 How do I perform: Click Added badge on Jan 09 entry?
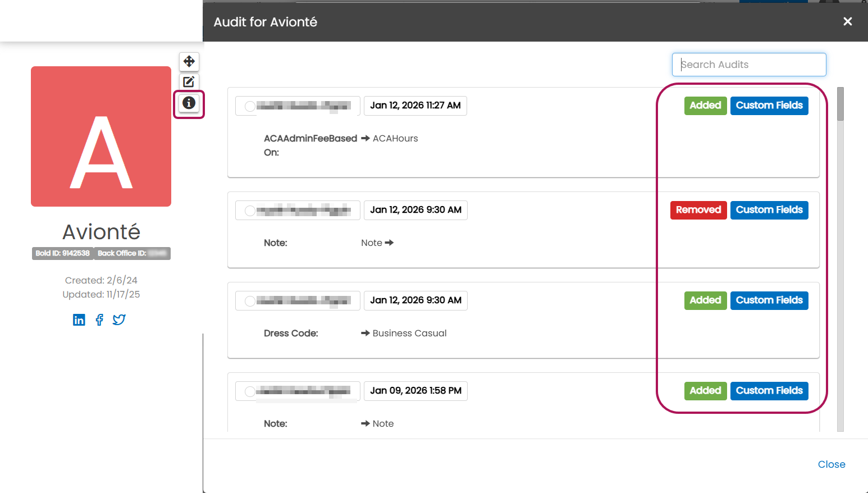point(705,391)
